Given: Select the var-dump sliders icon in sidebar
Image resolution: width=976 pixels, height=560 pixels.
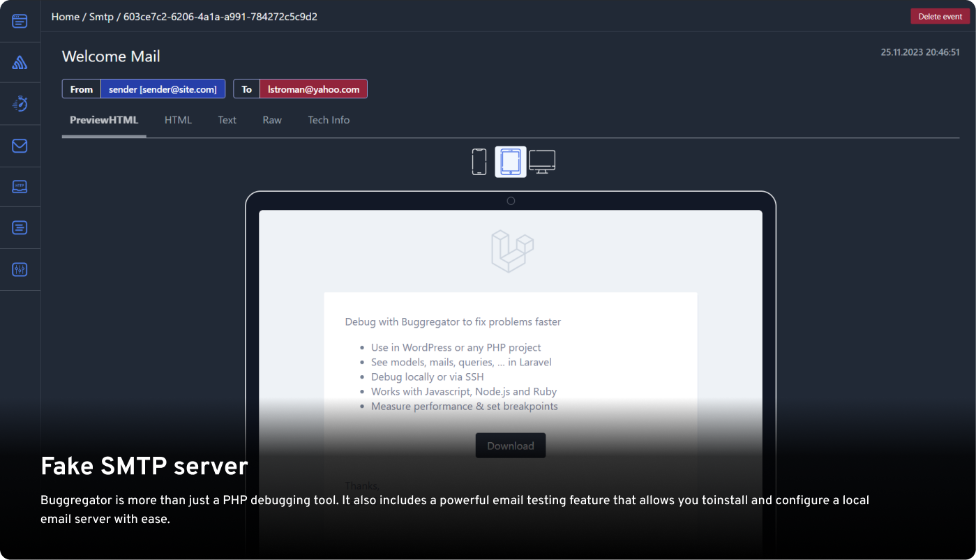Looking at the screenshot, I should pyautogui.click(x=20, y=269).
